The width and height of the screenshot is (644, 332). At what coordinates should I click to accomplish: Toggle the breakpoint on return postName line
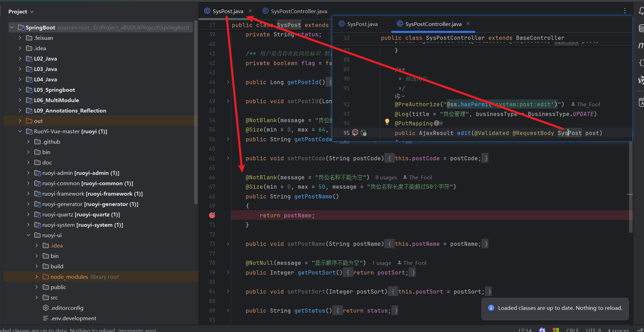click(212, 215)
